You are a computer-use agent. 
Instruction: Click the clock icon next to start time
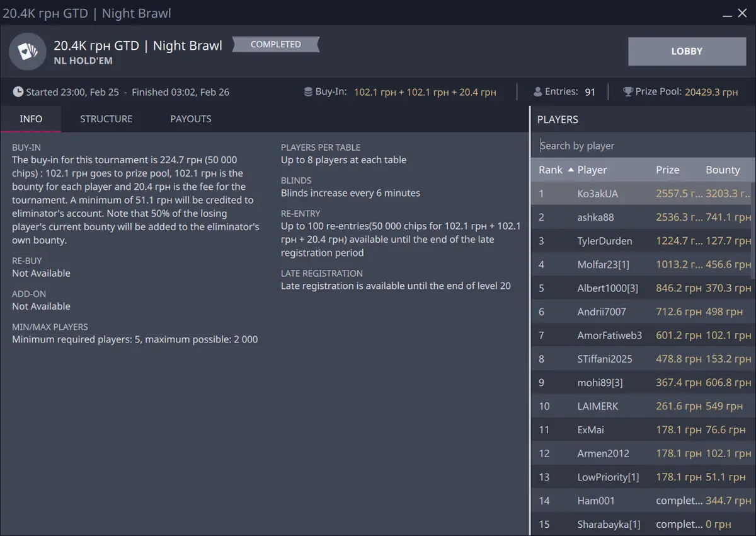point(18,92)
